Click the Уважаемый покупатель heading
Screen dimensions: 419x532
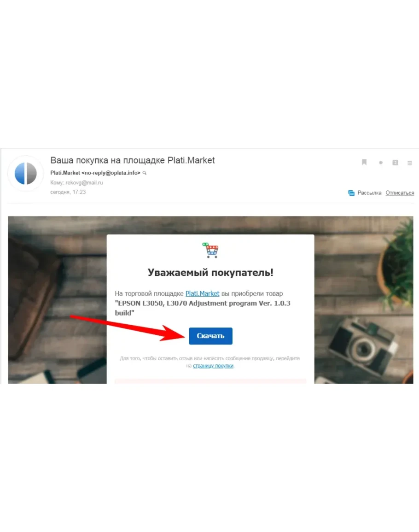click(x=210, y=272)
